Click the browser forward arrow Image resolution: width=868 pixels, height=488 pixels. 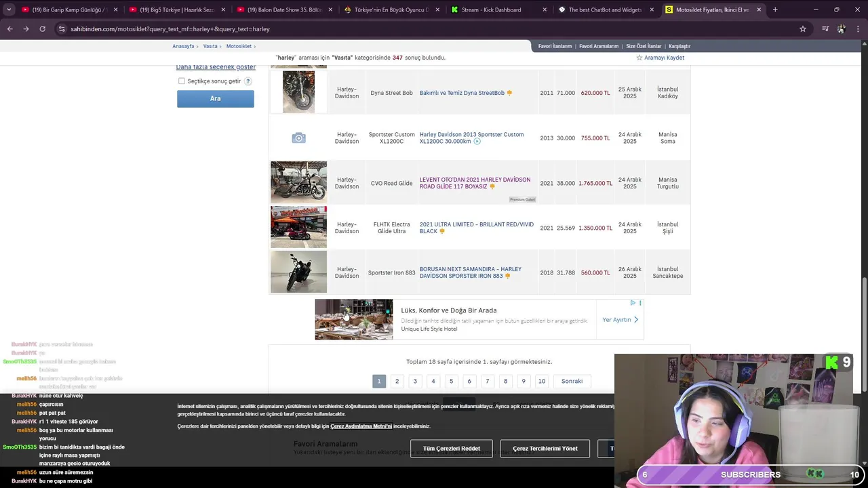coord(26,29)
